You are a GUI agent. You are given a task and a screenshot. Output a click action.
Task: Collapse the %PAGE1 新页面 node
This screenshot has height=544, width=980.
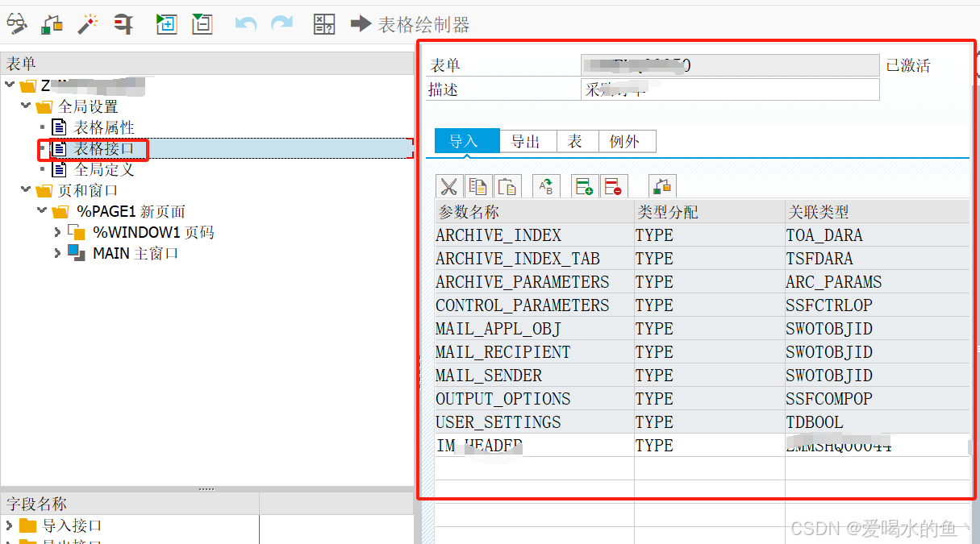[x=43, y=210]
